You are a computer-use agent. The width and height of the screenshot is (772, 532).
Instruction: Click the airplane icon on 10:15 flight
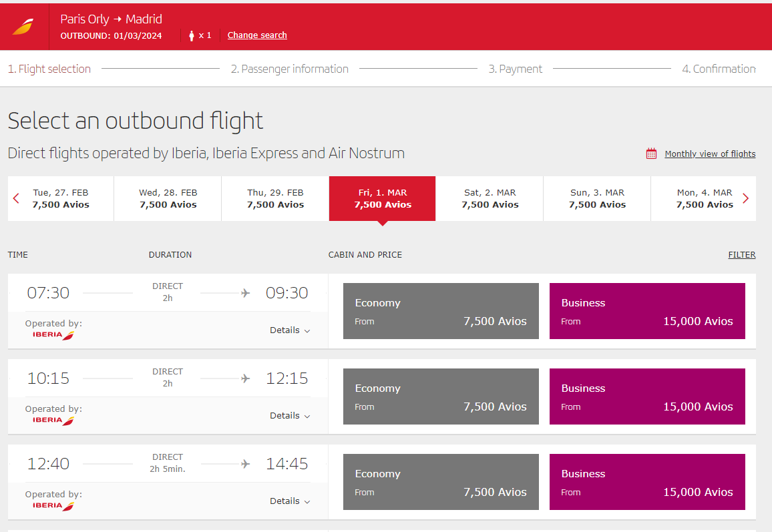pos(245,378)
